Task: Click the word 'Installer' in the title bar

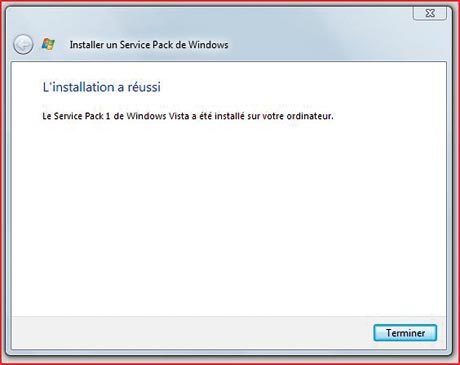Action: (86, 45)
